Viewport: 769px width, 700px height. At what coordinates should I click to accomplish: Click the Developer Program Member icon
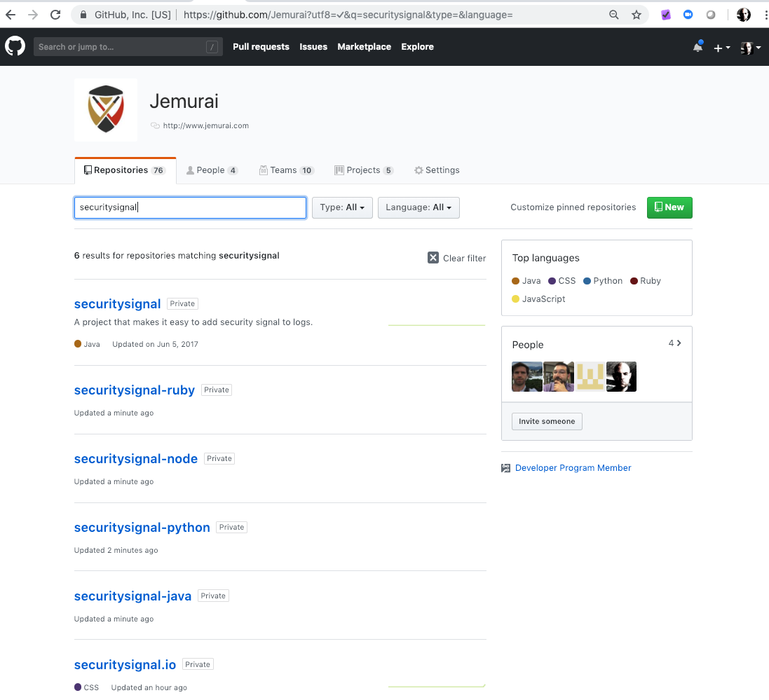click(x=505, y=468)
